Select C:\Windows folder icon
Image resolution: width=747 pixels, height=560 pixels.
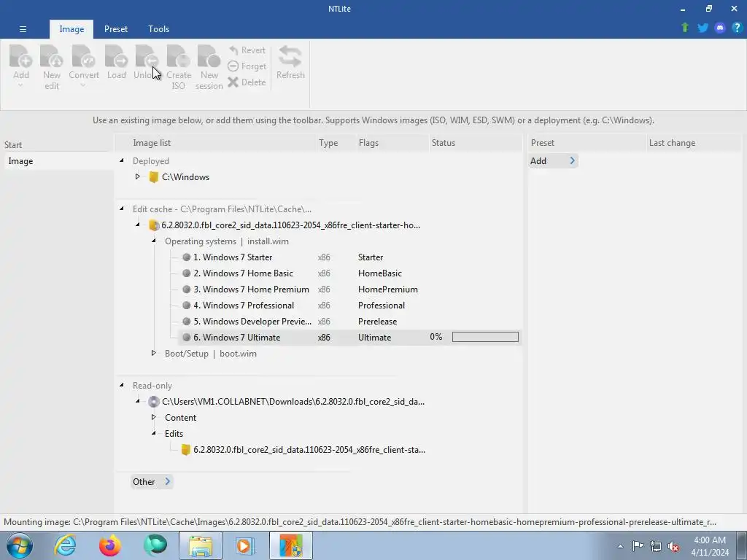click(153, 177)
